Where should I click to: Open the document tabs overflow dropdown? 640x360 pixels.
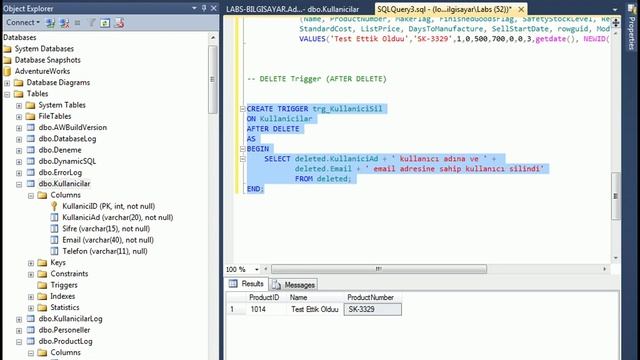615,9
